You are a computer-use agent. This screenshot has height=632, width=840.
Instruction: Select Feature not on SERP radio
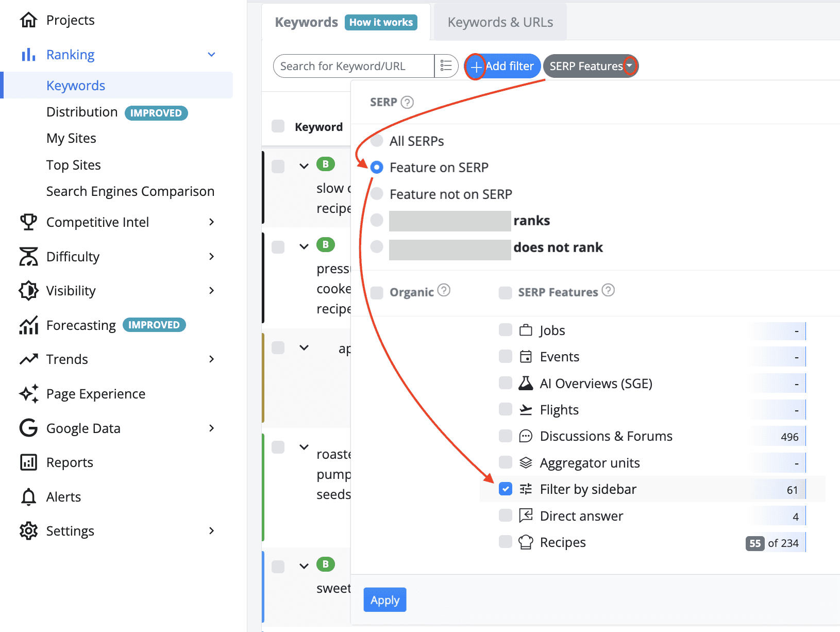(377, 194)
